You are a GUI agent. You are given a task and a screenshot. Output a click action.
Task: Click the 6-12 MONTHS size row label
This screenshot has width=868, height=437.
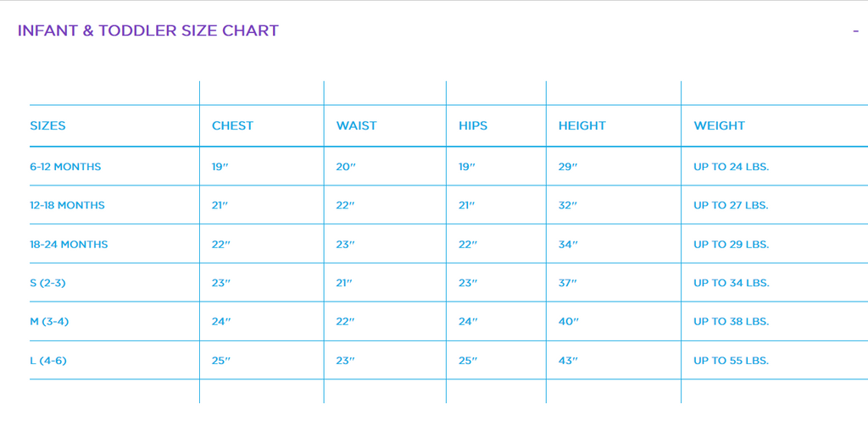pos(65,167)
